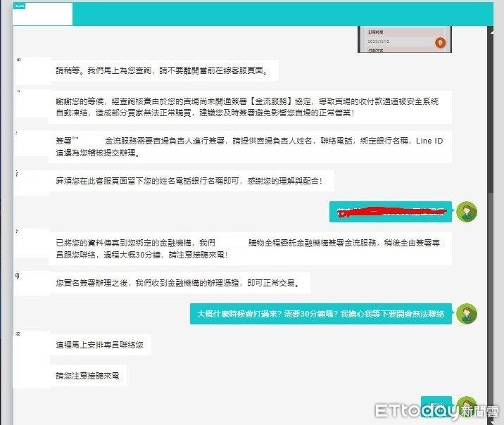Click the user avatar at the bottom right

click(466, 406)
